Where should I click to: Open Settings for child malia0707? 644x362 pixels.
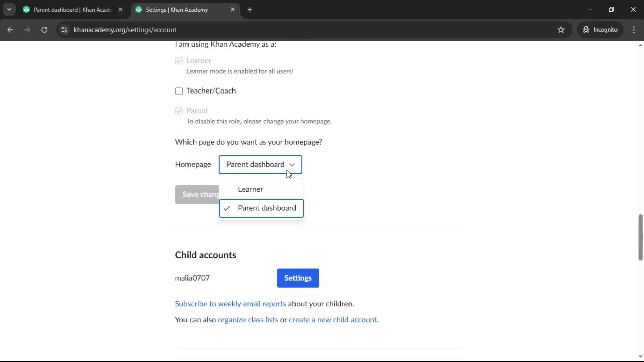tap(298, 278)
